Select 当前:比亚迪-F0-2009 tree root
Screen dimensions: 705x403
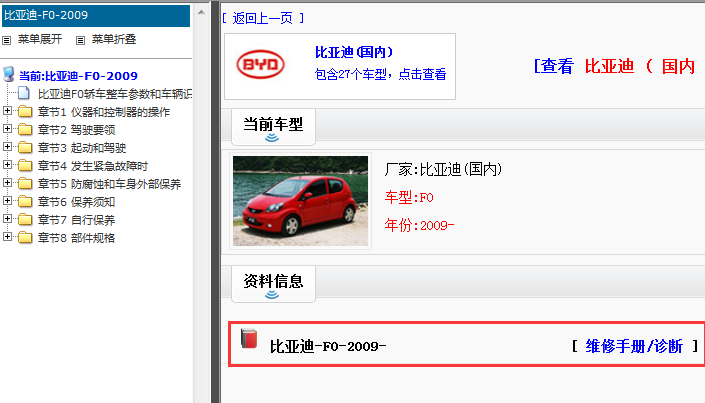point(78,76)
